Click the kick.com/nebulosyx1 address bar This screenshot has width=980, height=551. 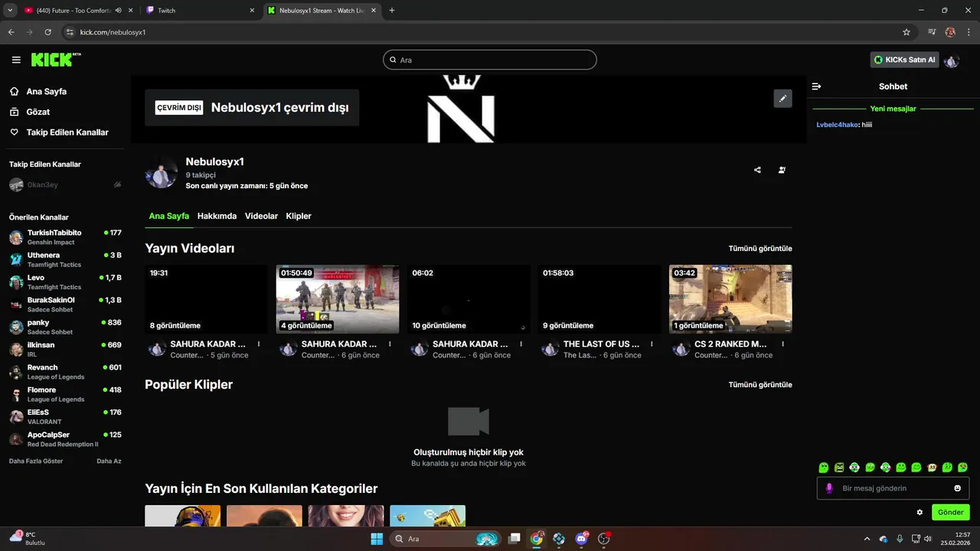coord(490,32)
